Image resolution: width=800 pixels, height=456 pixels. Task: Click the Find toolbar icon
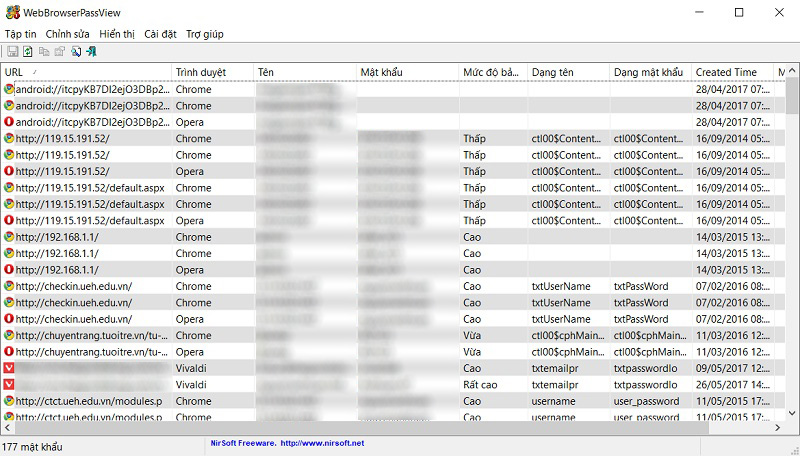click(x=76, y=52)
